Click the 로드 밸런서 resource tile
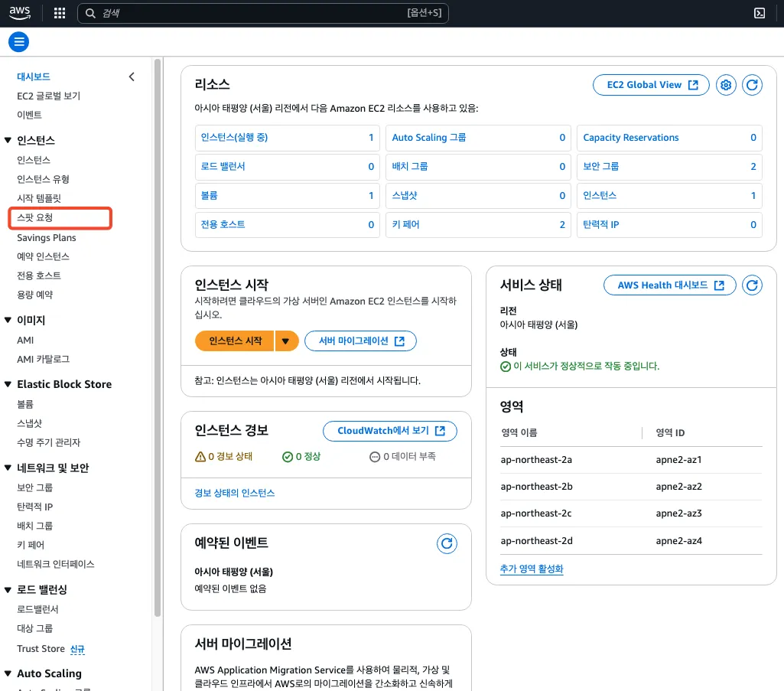784x691 pixels. click(287, 167)
